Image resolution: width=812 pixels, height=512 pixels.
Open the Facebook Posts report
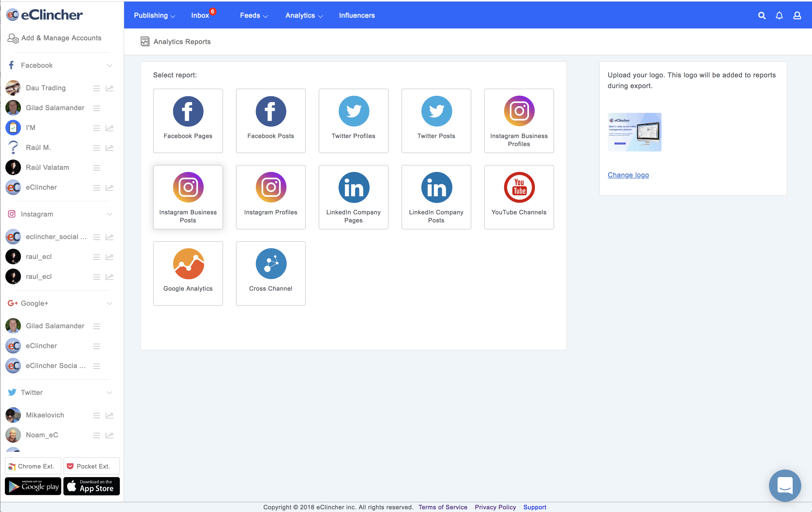[x=271, y=121]
